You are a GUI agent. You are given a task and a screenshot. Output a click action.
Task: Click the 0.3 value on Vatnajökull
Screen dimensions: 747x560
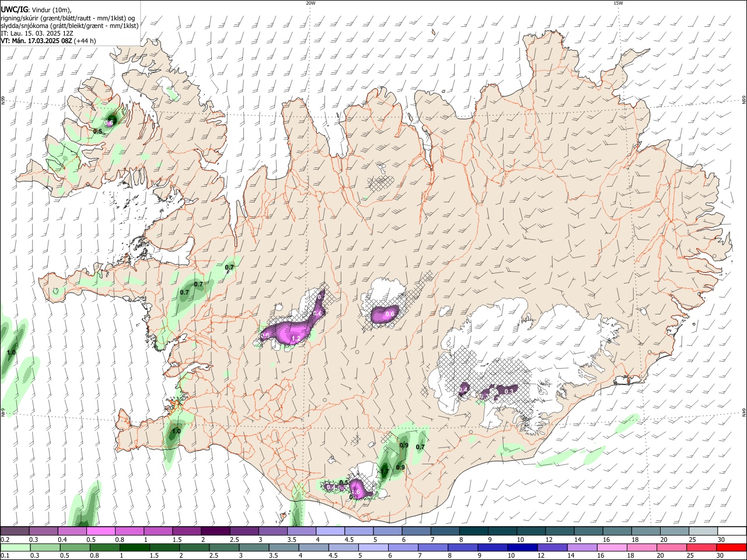(x=509, y=391)
